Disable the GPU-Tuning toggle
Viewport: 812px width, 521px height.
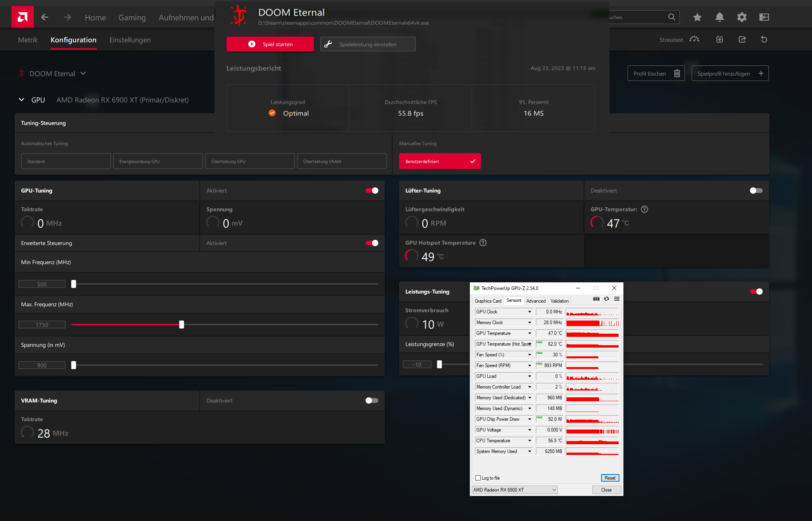coord(372,191)
